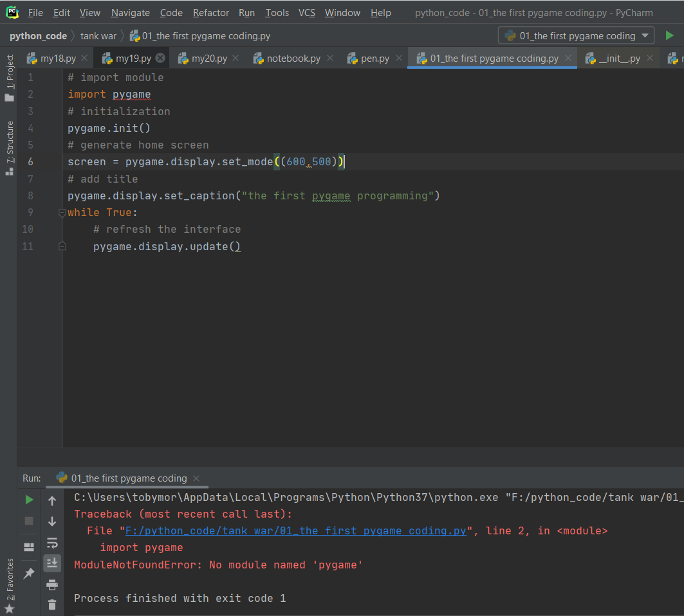The width and height of the screenshot is (684, 616).
Task: Open Project tool window sidebar
Action: [x=9, y=77]
